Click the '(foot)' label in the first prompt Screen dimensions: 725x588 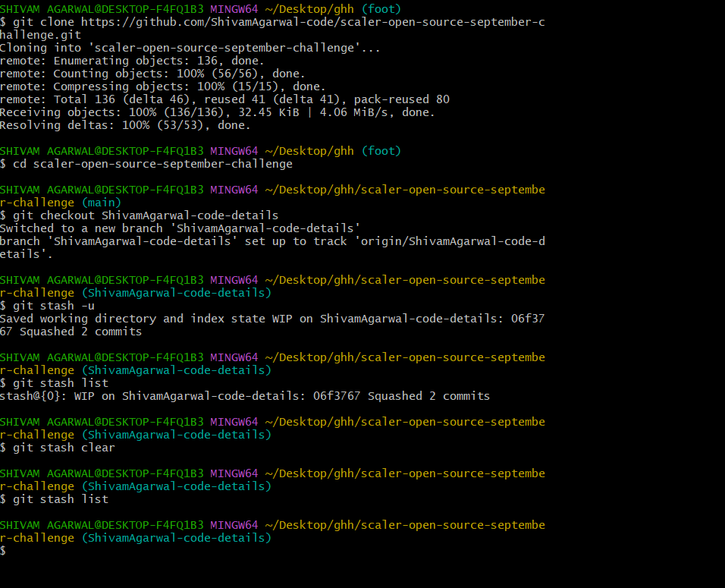coord(381,8)
